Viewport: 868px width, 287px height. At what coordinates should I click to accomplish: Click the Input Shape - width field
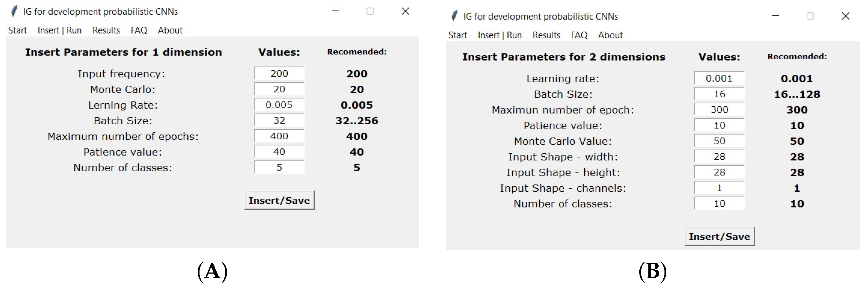(x=719, y=157)
